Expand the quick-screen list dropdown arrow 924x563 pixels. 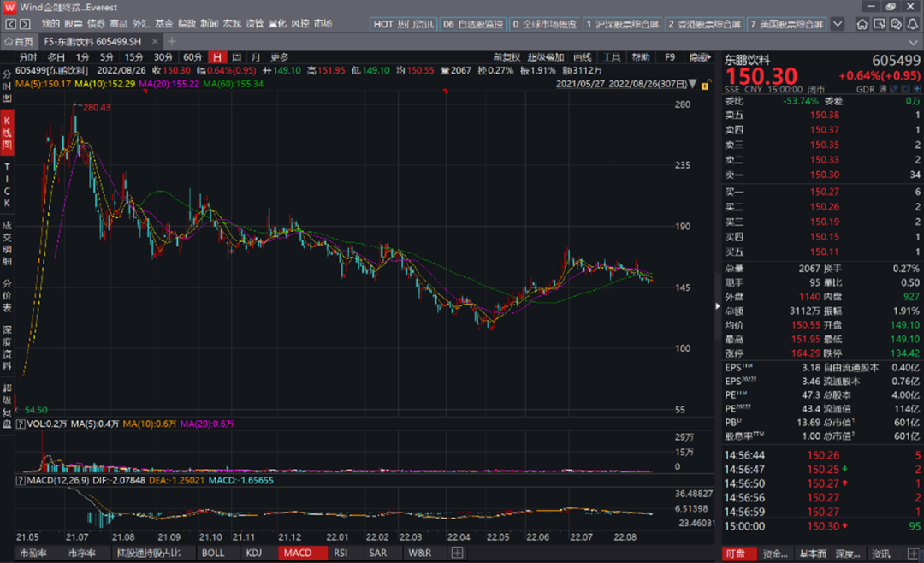coord(836,24)
